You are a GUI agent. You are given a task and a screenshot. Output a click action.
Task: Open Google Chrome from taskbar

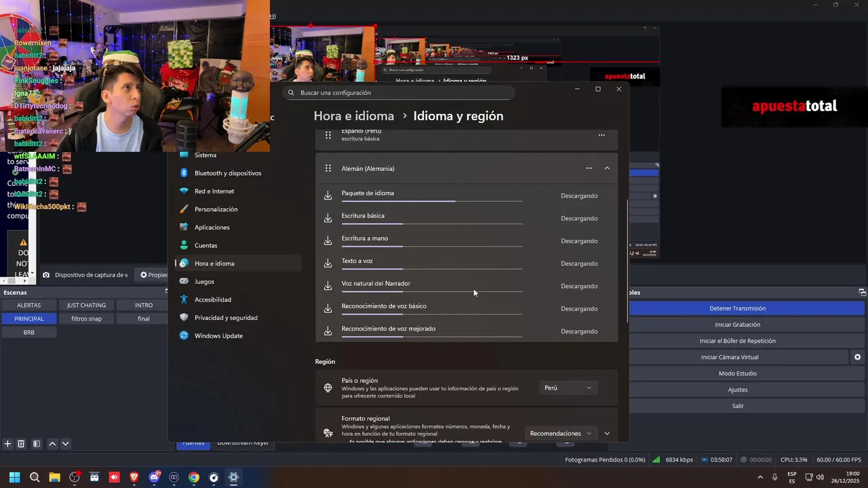[x=194, y=477]
